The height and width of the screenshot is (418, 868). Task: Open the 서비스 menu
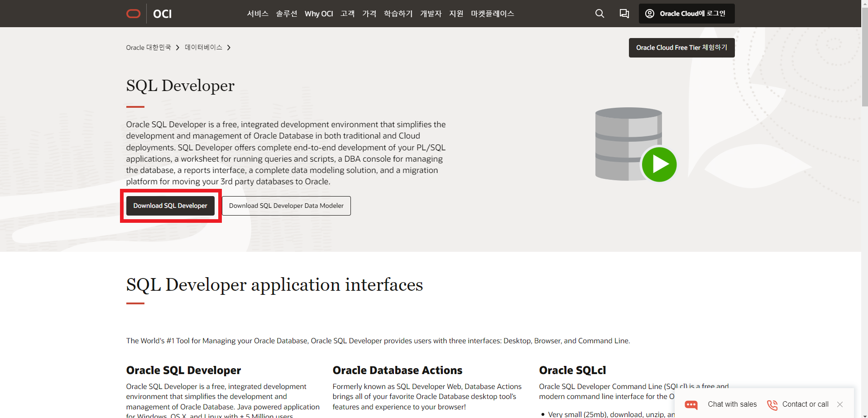click(x=258, y=14)
